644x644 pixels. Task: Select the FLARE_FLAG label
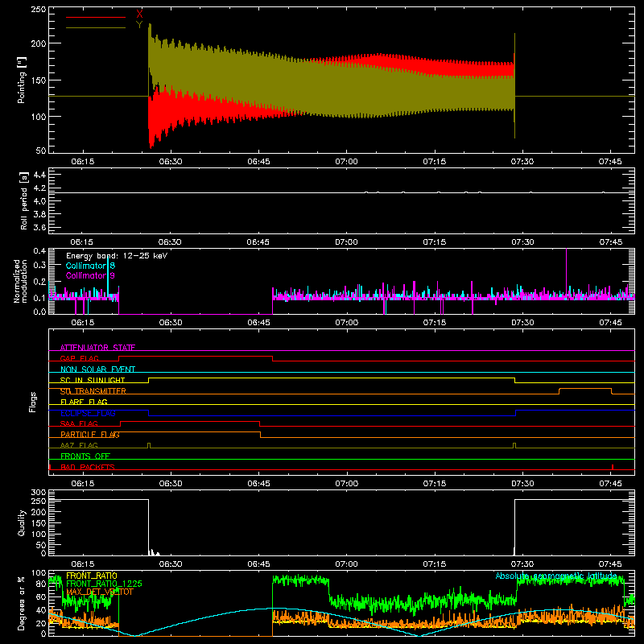point(84,402)
